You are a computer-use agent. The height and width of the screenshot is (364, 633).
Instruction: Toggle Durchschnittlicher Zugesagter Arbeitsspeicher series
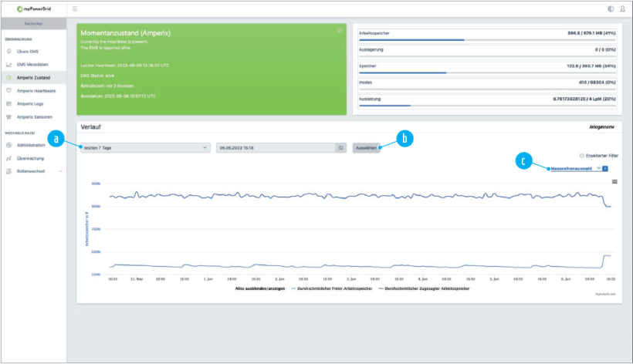pos(427,288)
